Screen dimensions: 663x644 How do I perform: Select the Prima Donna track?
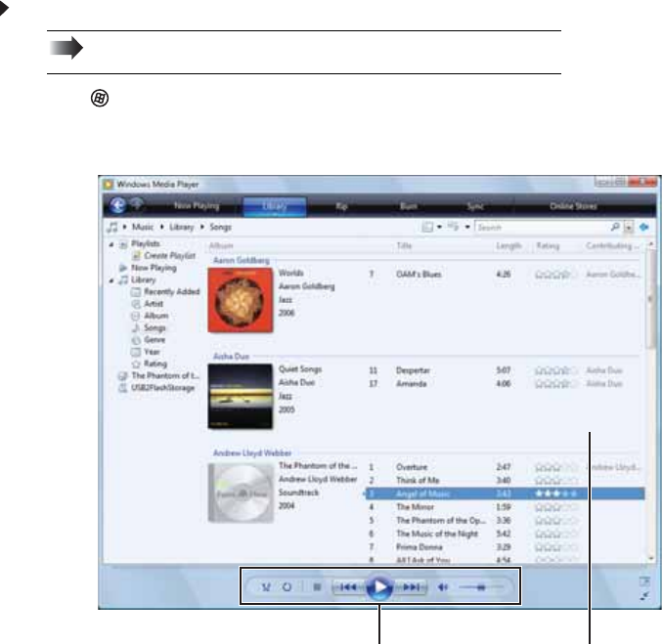pos(420,547)
